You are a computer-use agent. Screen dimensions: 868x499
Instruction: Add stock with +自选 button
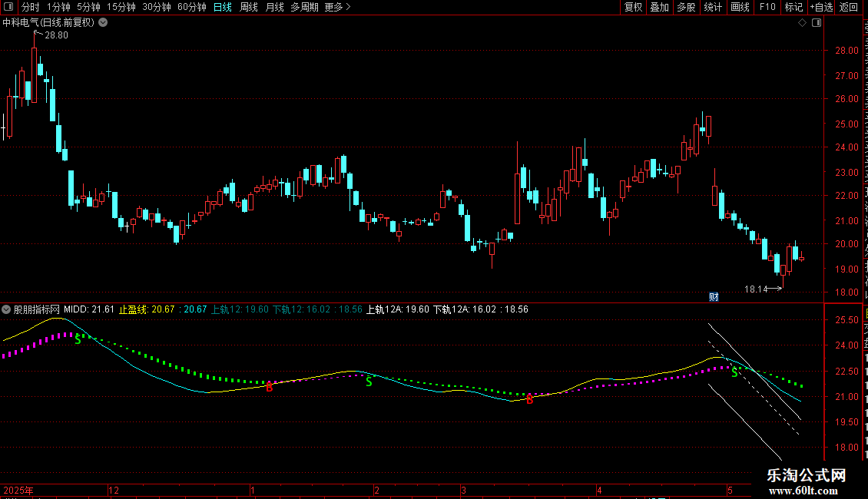point(821,7)
